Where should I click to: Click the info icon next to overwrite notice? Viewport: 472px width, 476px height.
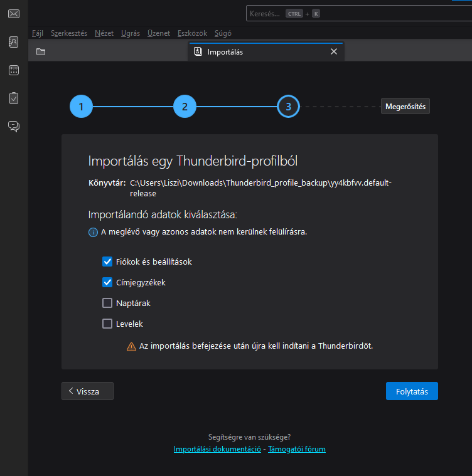[x=93, y=232]
